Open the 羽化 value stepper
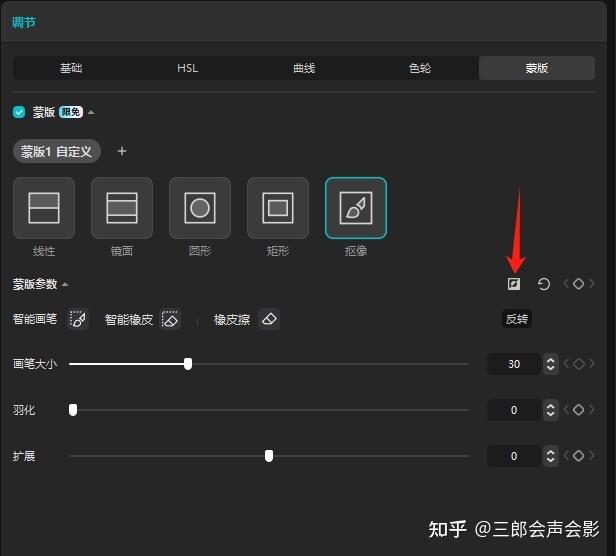This screenshot has width=616, height=556. click(x=550, y=410)
